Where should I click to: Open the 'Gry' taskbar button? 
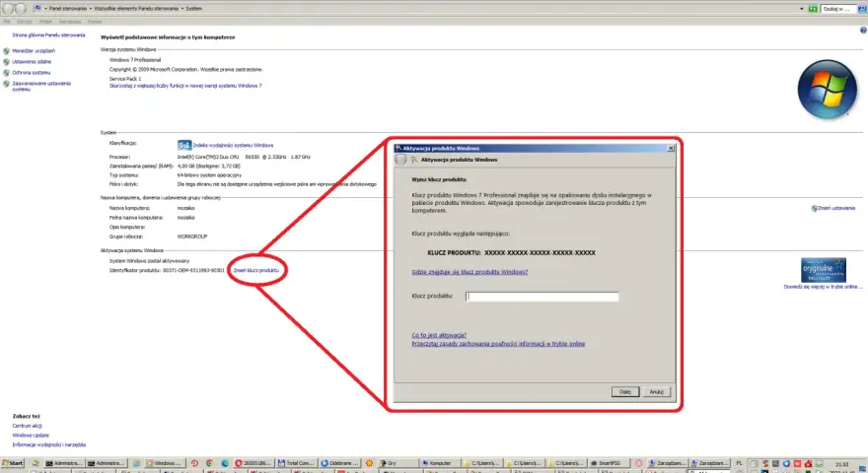pos(398,463)
